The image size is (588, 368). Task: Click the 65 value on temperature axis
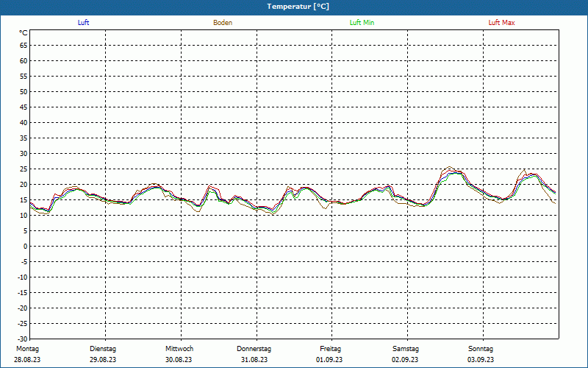point(24,46)
